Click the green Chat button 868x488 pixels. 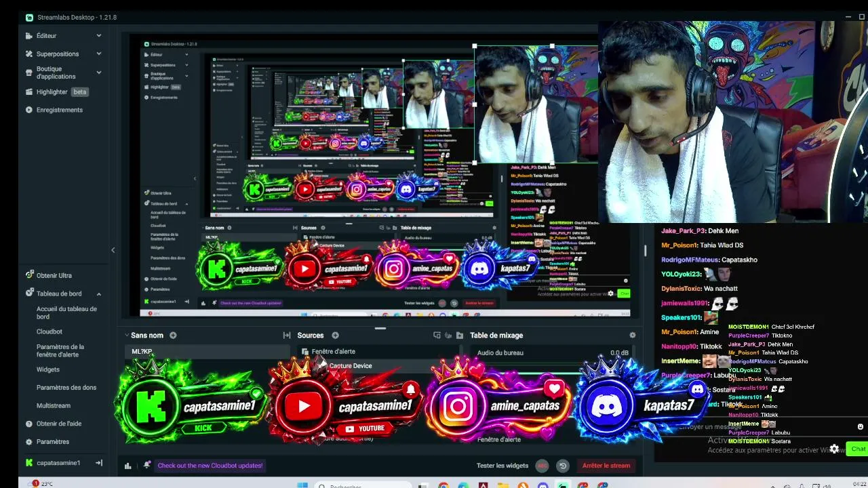858,449
